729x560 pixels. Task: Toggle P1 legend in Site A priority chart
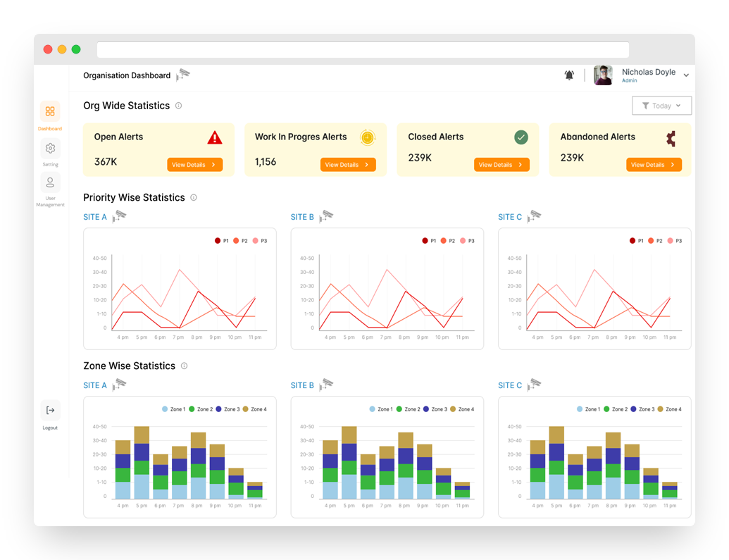click(x=222, y=241)
